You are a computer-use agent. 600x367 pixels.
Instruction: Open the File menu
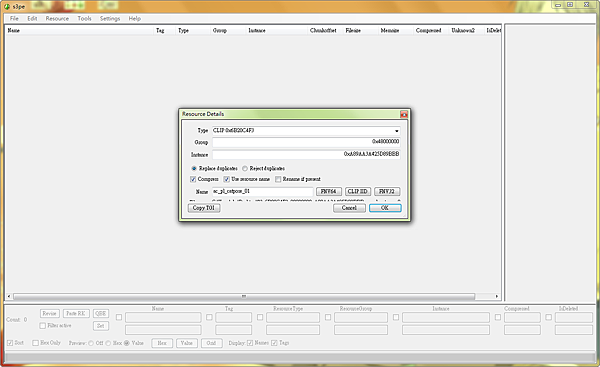tap(14, 18)
